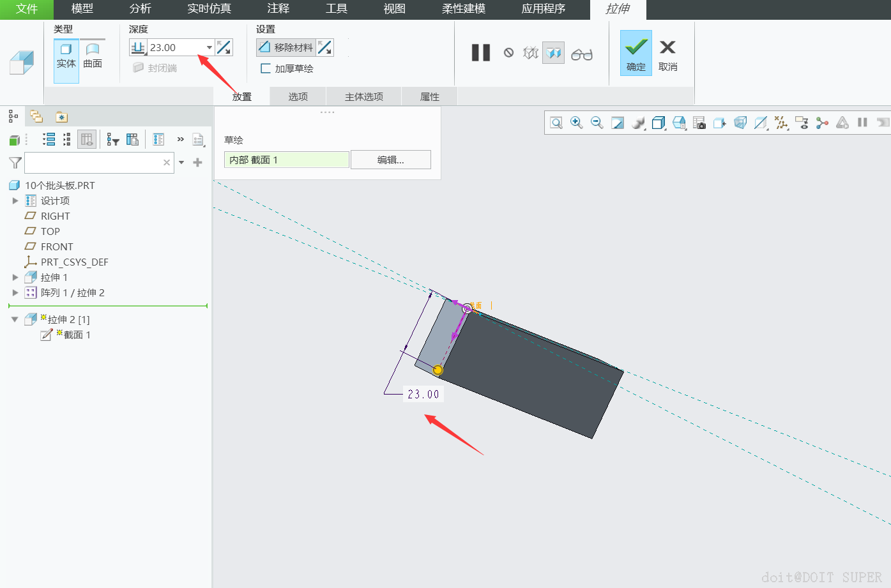Open the Favorites folder tab icon
Viewport: 891px width, 588px height.
[x=61, y=117]
